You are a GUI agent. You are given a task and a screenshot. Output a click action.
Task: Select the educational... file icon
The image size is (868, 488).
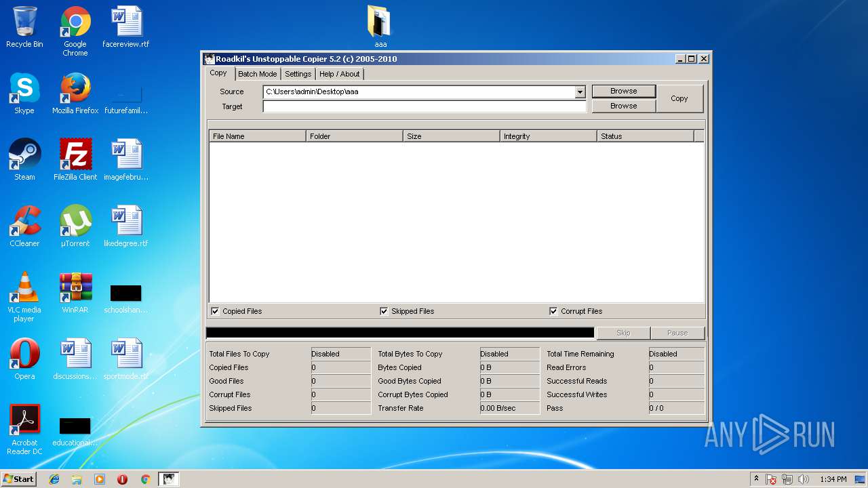click(x=75, y=431)
